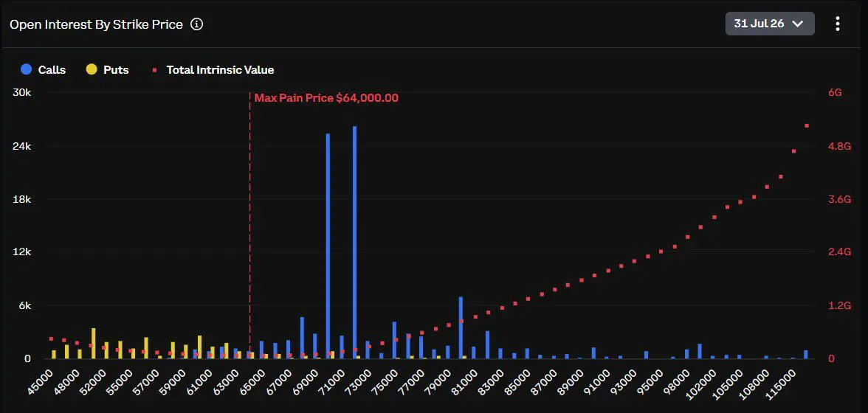Click the 61000 strike axis label
The image size is (868, 413).
201,381
